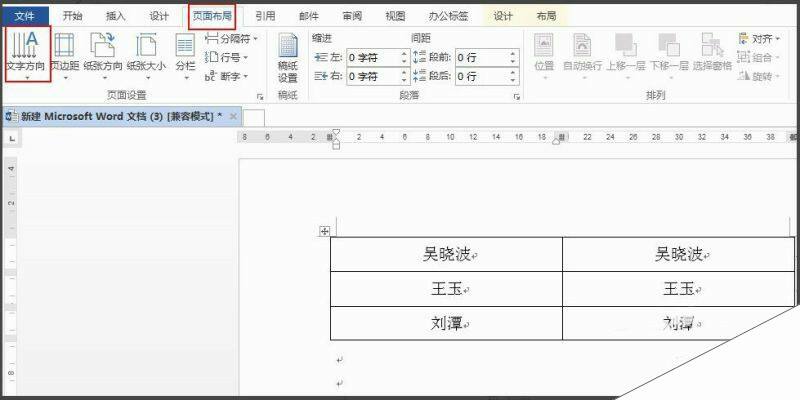This screenshot has width=800, height=400.
Task: Select the table move handle icon
Action: pyautogui.click(x=324, y=232)
